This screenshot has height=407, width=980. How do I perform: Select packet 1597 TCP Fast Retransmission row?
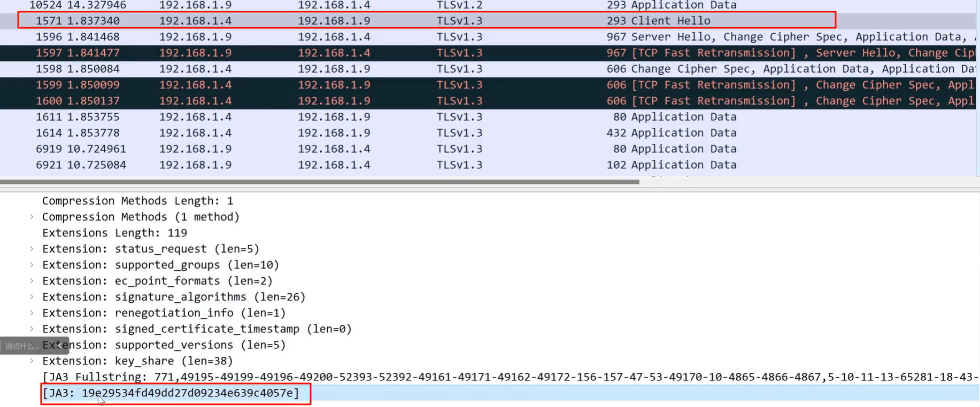pyautogui.click(x=488, y=53)
